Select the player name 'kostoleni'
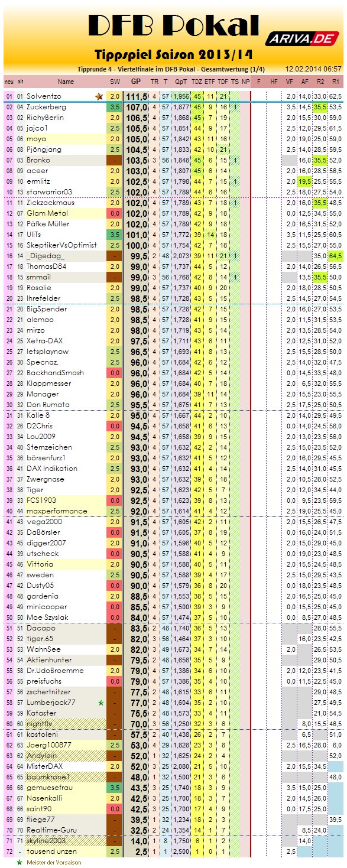347x868 pixels. pos(43,734)
